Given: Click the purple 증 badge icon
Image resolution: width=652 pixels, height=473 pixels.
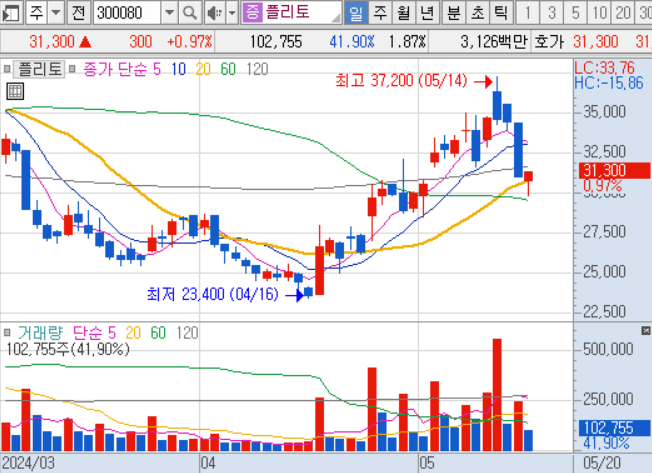Looking at the screenshot, I should 252,12.
